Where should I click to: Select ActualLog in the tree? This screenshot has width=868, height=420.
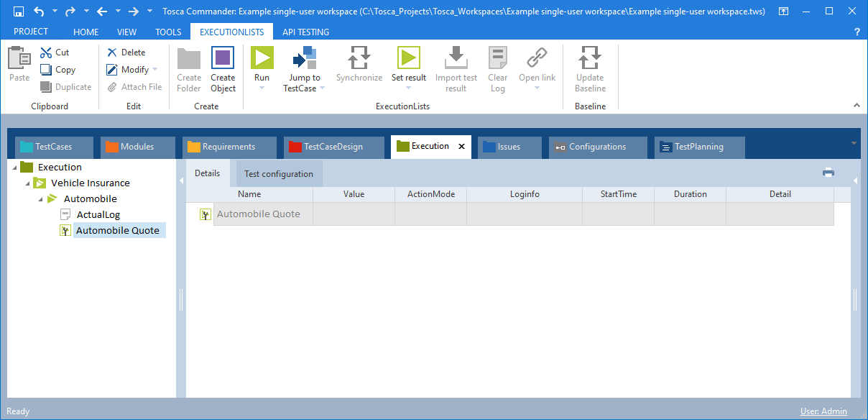(98, 214)
